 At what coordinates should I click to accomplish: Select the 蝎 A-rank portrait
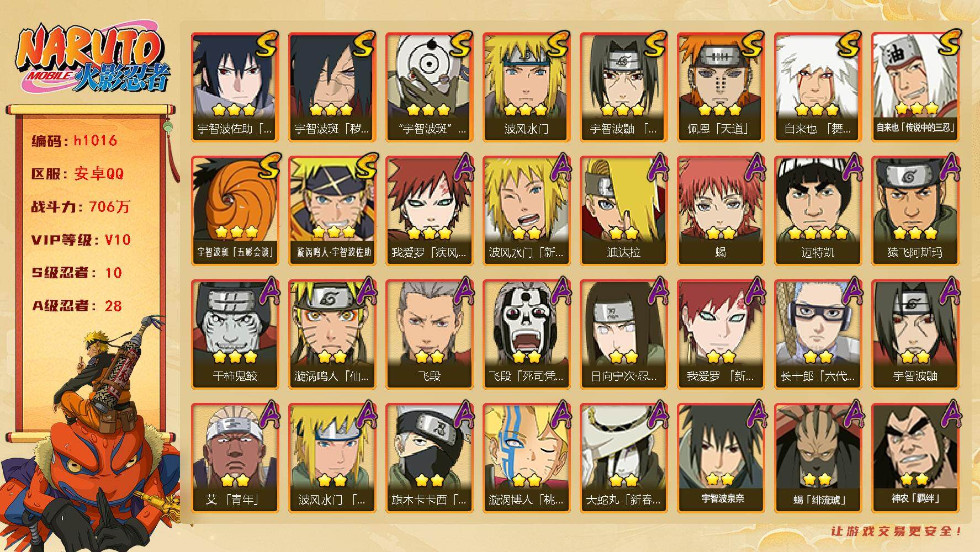pos(720,211)
